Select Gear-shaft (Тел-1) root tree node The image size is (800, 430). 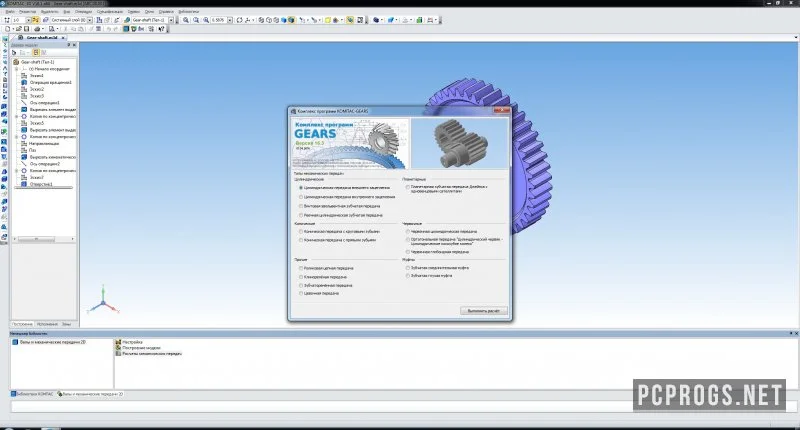click(x=37, y=62)
